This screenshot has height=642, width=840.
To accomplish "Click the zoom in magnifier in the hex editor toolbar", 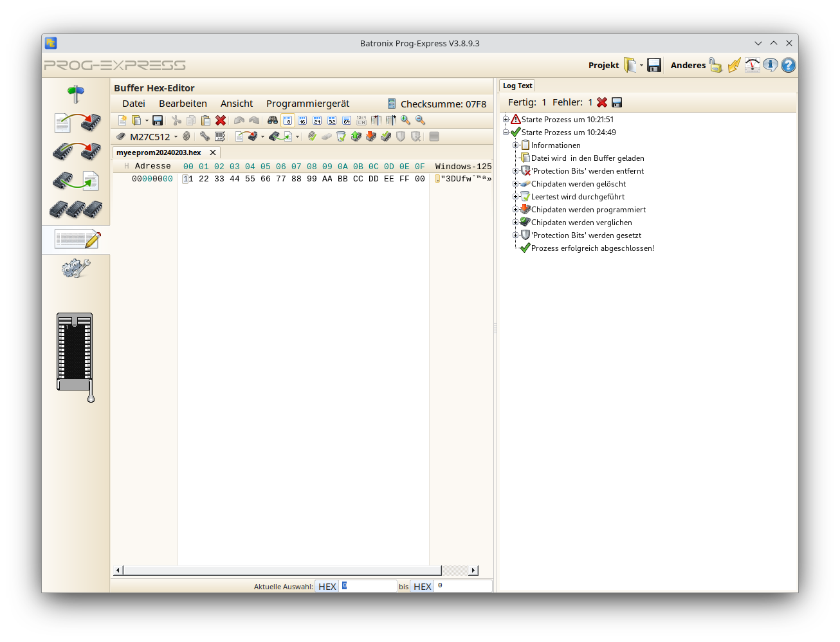I will [x=405, y=120].
